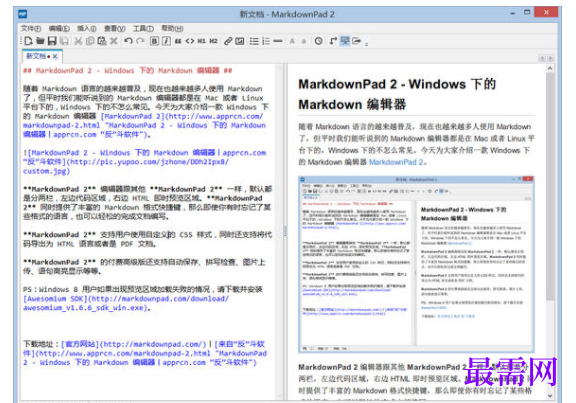
Task: Open the 插入(I) menu
Action: 87,28
